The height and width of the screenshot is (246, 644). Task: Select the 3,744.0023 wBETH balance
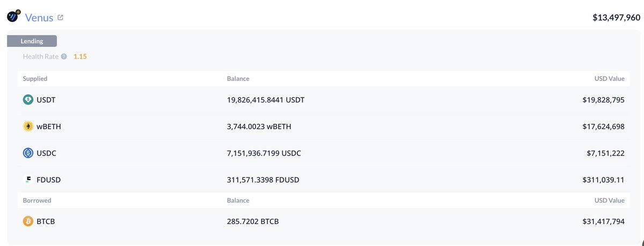point(259,126)
